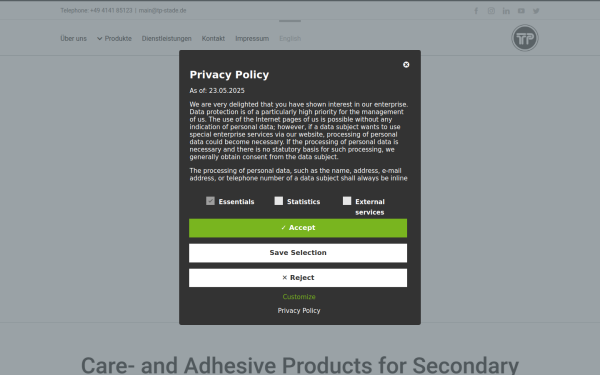This screenshot has height=375, width=600.
Task: Click the 'Privacy Policy' dialog heading
Action: pos(229,75)
